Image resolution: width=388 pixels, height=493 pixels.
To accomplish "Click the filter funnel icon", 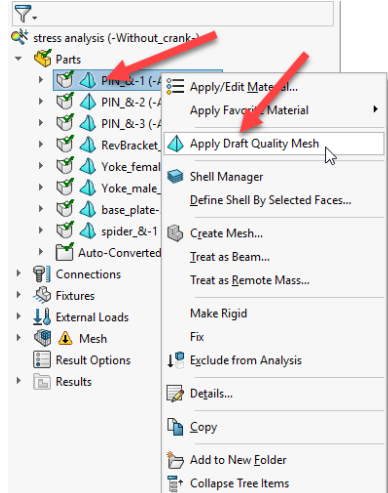I will [x=23, y=13].
